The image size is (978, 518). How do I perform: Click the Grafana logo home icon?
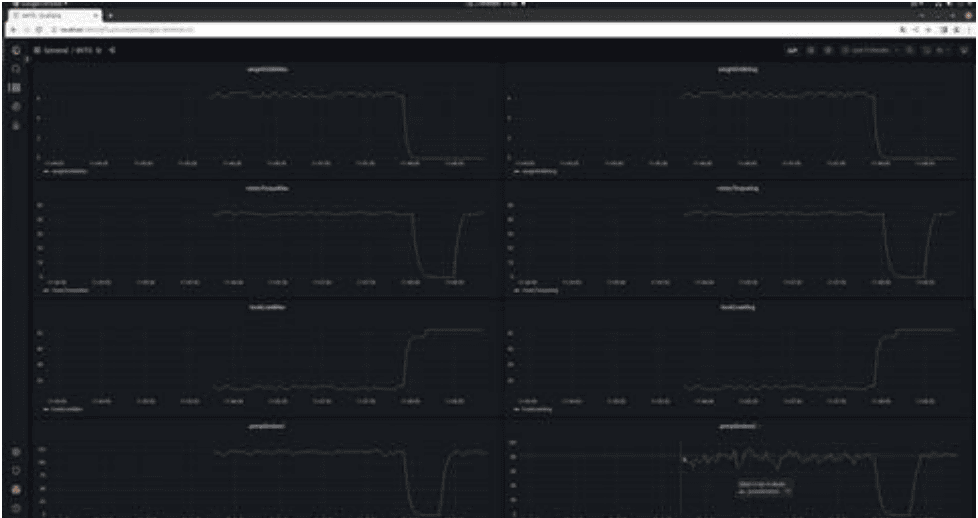15,50
